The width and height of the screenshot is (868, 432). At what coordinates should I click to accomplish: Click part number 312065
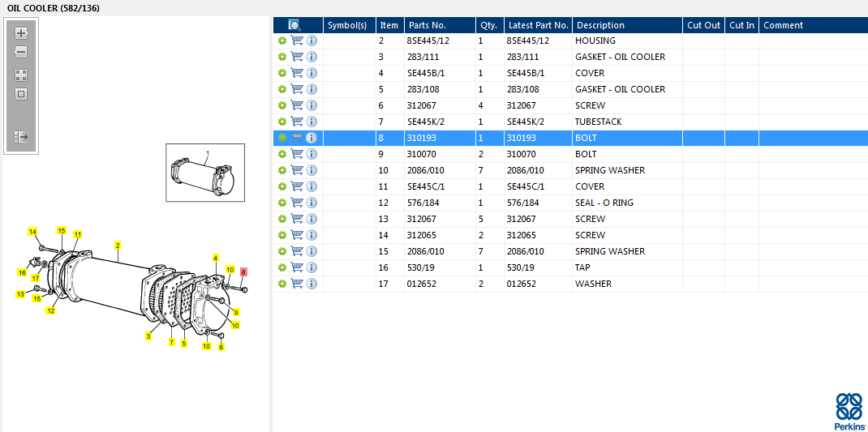421,235
